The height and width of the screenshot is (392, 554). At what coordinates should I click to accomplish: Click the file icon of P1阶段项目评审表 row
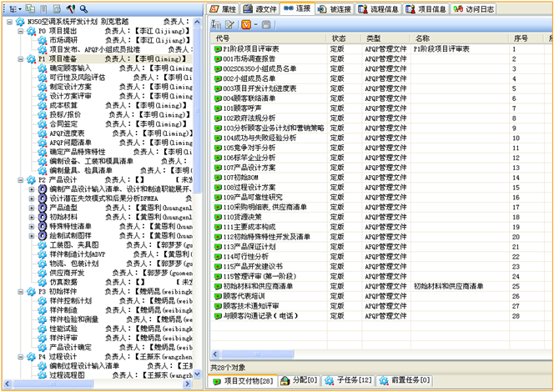tap(218, 49)
